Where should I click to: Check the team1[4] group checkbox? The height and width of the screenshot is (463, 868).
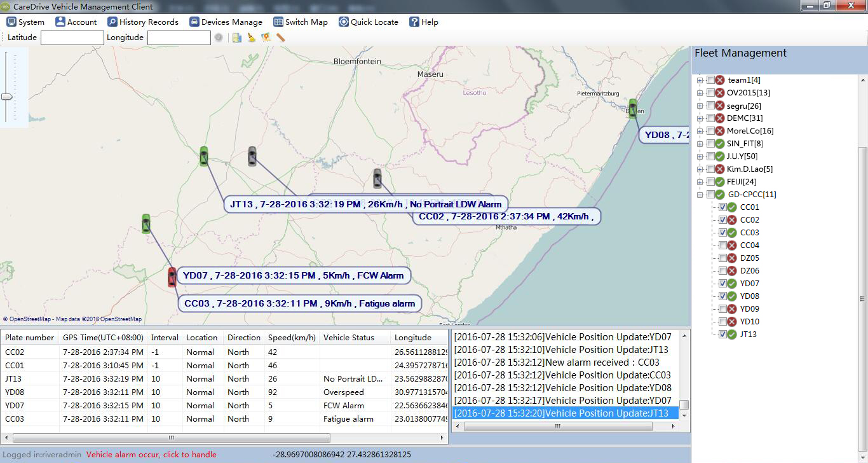click(x=710, y=80)
